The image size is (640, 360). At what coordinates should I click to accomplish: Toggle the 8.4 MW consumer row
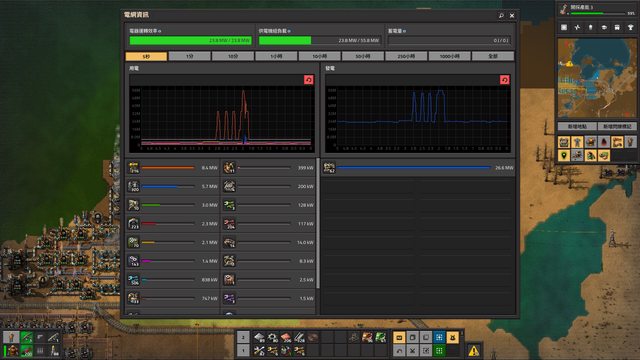click(173, 167)
